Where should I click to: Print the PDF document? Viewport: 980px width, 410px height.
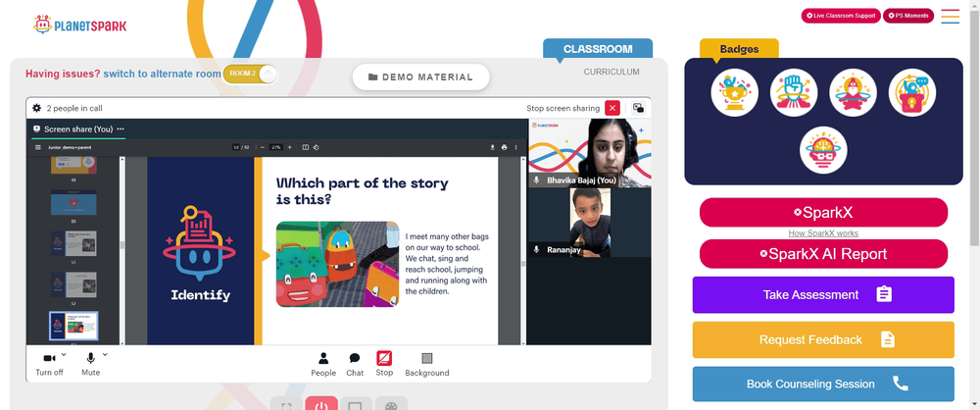[504, 147]
